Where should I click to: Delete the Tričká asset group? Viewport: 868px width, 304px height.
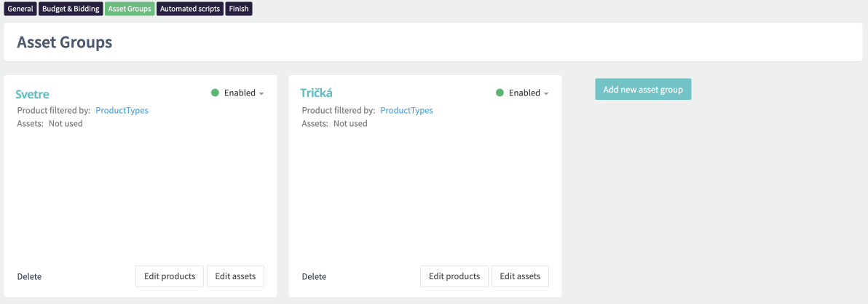314,277
